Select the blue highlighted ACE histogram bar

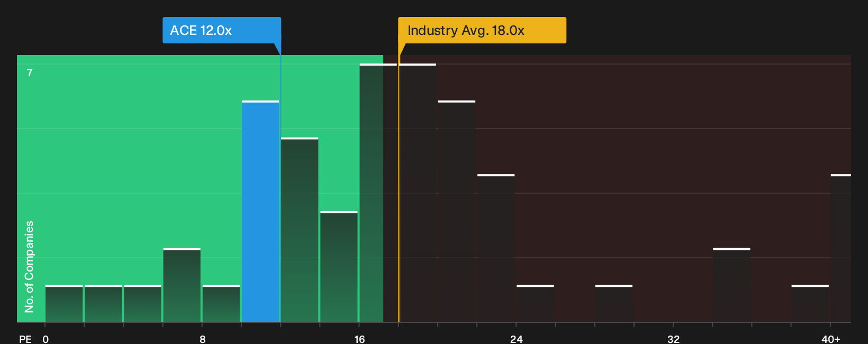[x=260, y=211]
